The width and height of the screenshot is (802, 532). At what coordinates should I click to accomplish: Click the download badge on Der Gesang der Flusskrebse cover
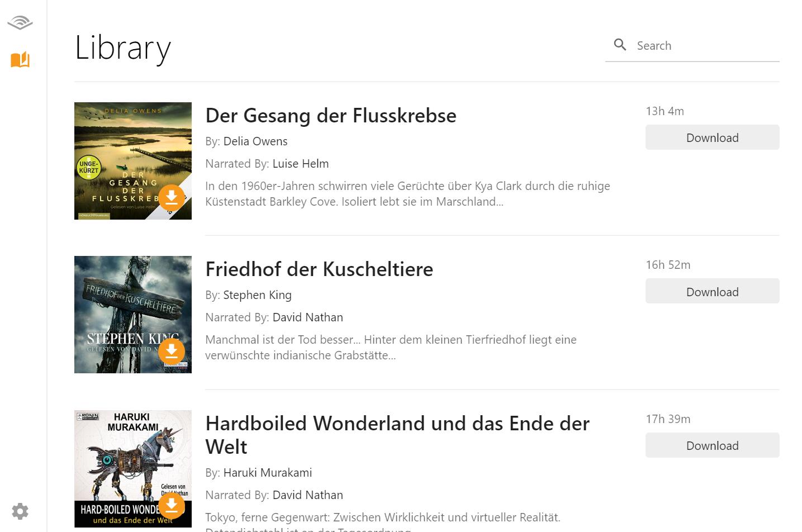tap(172, 198)
